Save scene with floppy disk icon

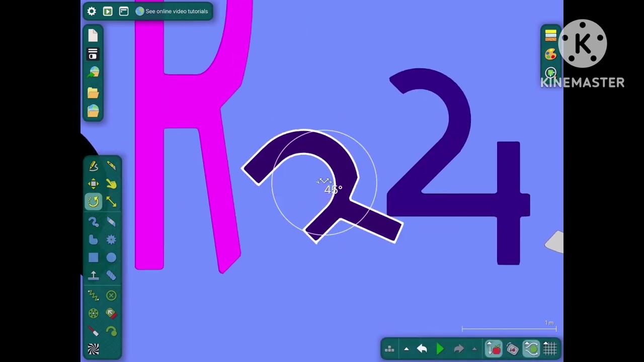[93, 54]
